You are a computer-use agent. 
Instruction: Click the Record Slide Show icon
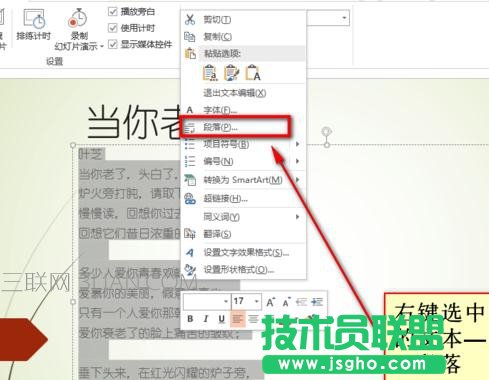click(x=78, y=18)
